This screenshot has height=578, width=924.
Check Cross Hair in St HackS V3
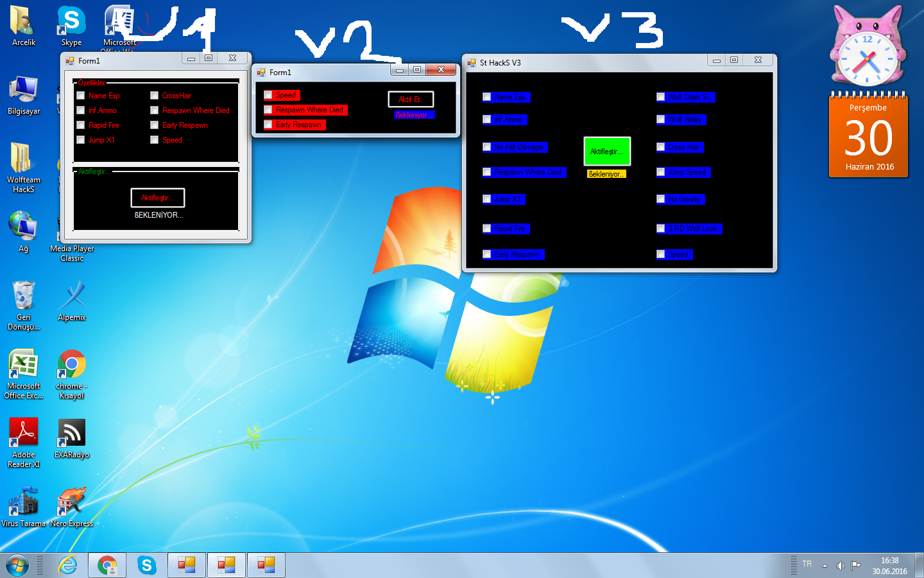[660, 147]
